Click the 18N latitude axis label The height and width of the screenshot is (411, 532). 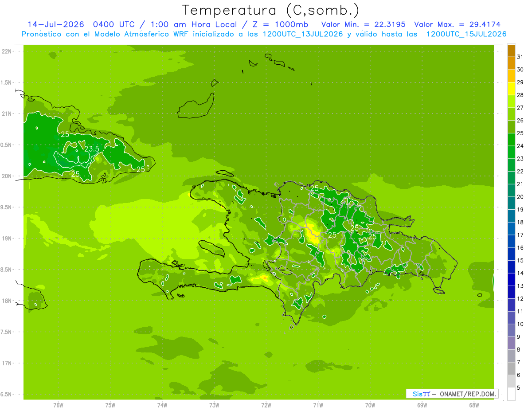pyautogui.click(x=8, y=301)
